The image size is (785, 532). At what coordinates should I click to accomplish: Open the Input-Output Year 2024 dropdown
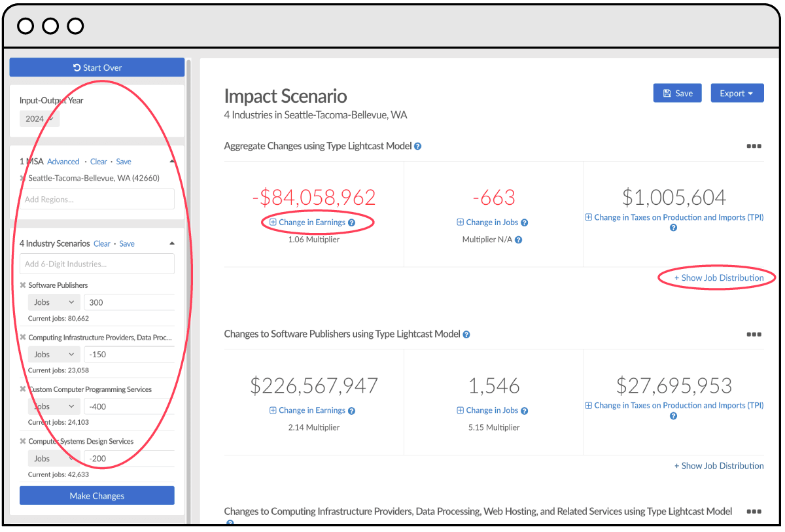[39, 119]
